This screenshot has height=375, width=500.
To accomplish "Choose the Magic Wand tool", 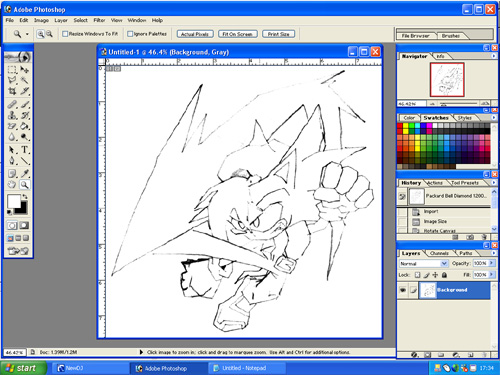I will pyautogui.click(x=25, y=80).
